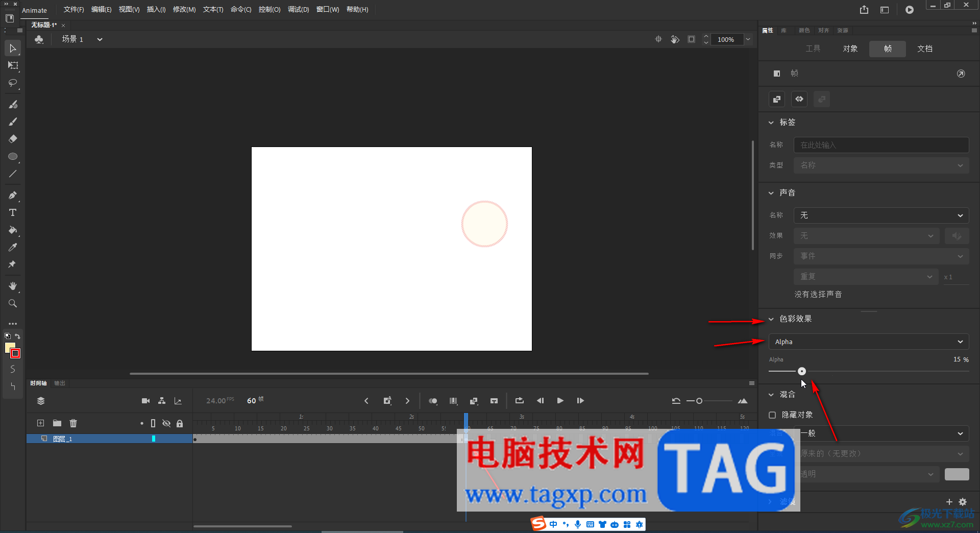Click the add filter plus icon
This screenshot has width=980, height=533.
949,502
